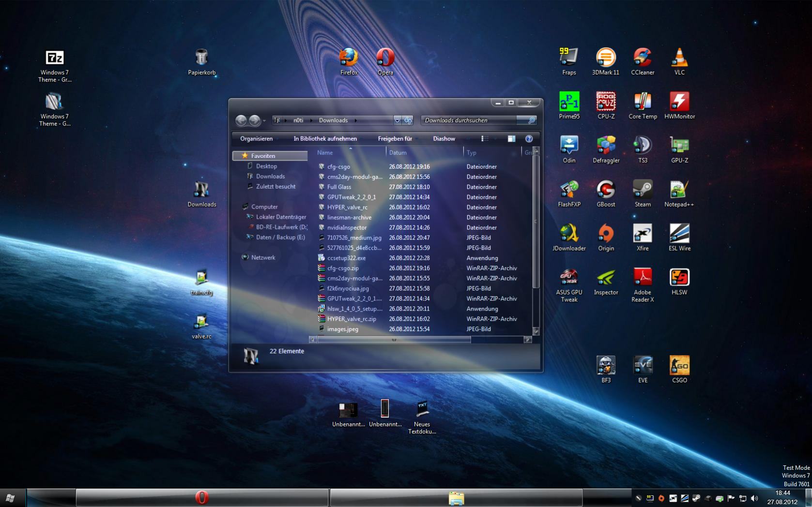Launch Opera from the desktop icon
The width and height of the screenshot is (812, 507).
point(385,61)
